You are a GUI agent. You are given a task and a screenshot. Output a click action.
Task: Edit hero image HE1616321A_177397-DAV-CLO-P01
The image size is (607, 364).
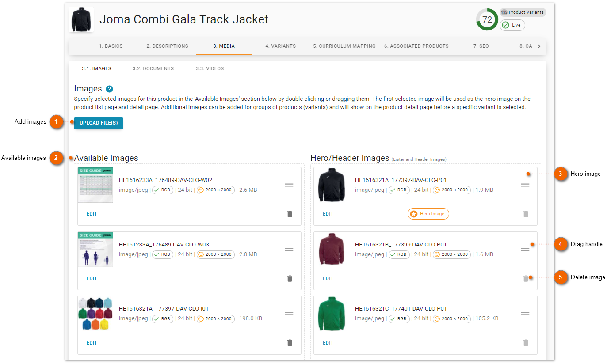click(328, 214)
